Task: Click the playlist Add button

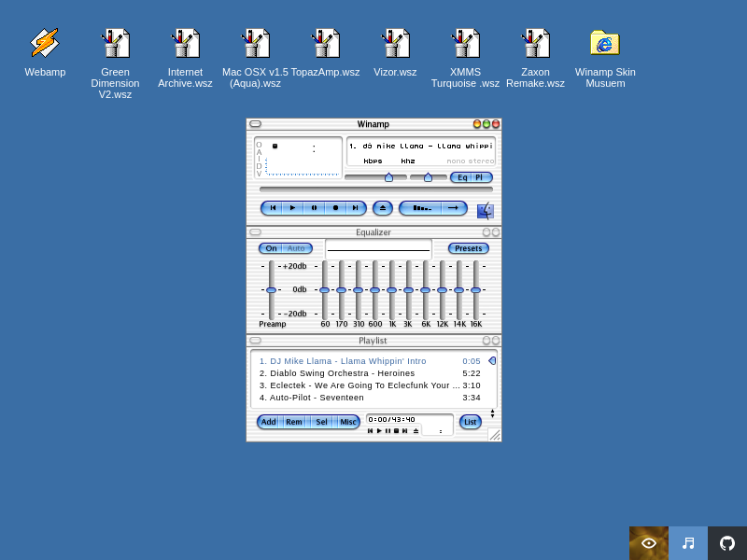Action: [x=268, y=422]
